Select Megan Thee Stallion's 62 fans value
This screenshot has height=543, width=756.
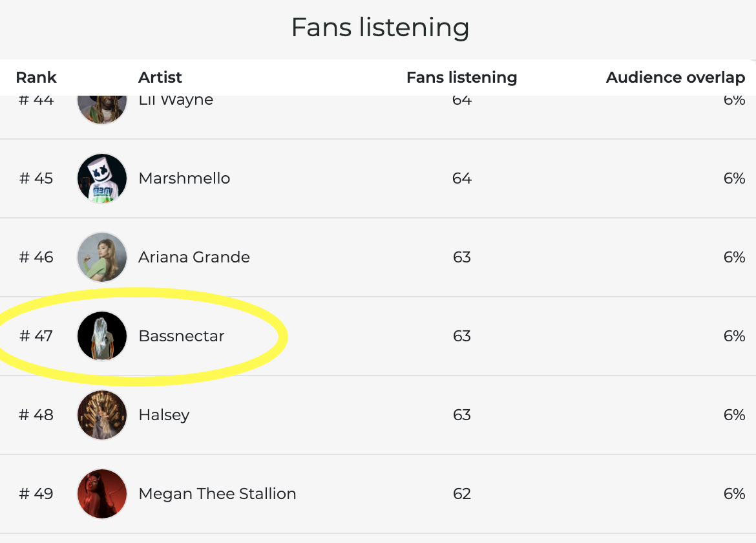click(462, 494)
